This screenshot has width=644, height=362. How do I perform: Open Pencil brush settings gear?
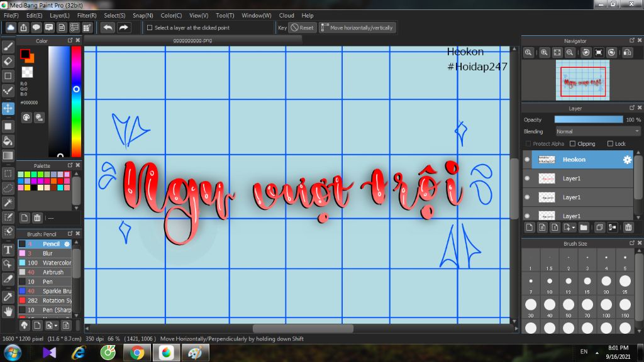[67, 244]
